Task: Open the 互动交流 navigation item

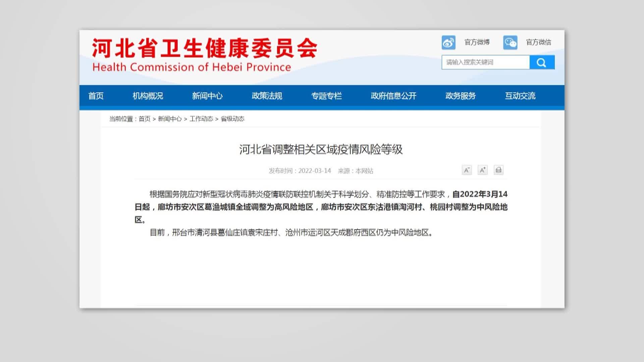Action: tap(520, 96)
